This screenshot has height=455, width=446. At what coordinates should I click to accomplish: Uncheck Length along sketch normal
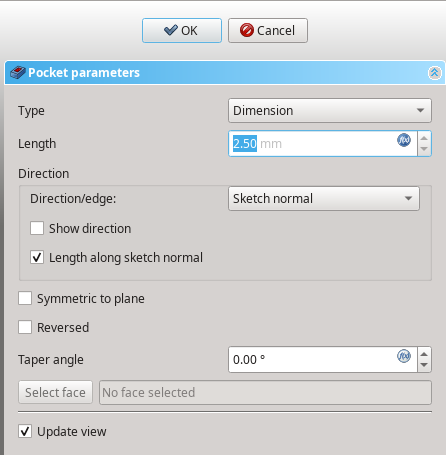pos(37,257)
